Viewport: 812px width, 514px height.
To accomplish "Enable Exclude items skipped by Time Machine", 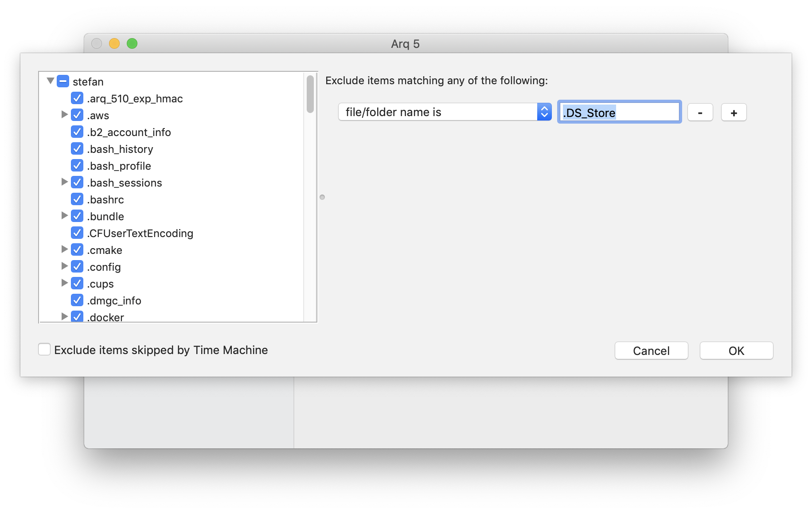I will 44,350.
